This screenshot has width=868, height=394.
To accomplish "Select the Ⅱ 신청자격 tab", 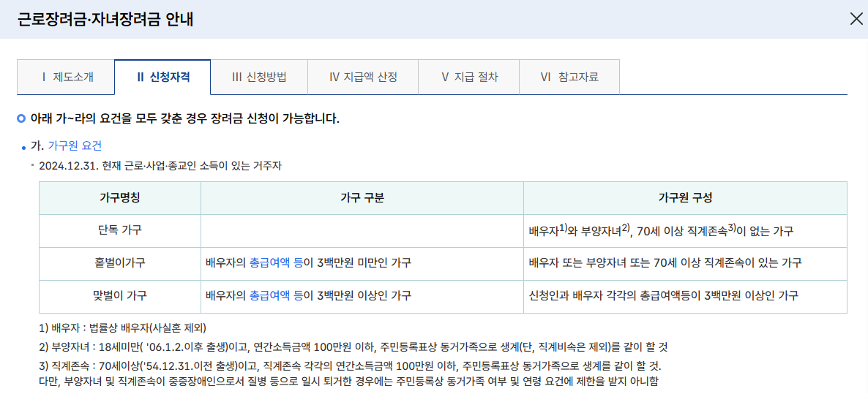I will coord(162,77).
